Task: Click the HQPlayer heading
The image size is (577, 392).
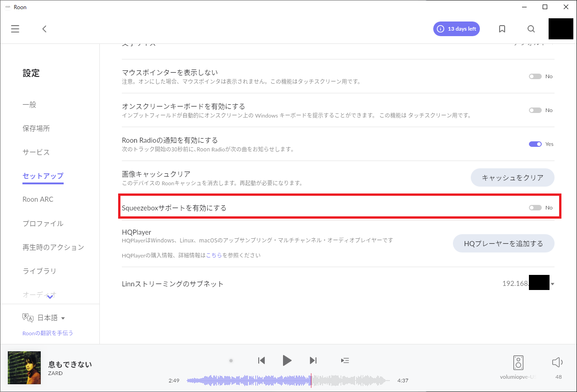Action: point(136,232)
